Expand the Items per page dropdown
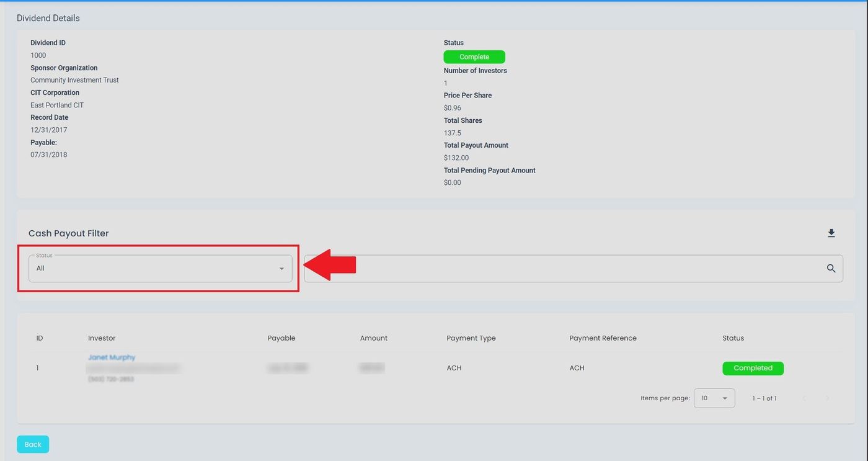Image resolution: width=868 pixels, height=461 pixels. pos(714,398)
